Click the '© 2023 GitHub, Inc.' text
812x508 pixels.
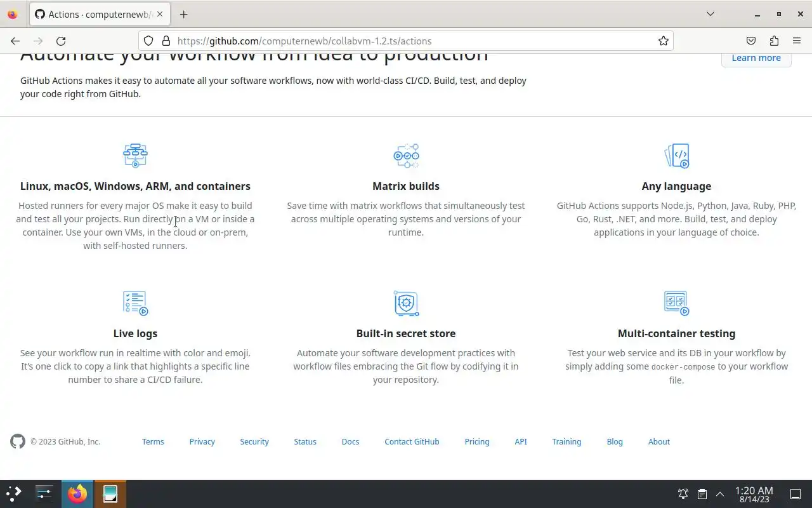[x=65, y=441]
